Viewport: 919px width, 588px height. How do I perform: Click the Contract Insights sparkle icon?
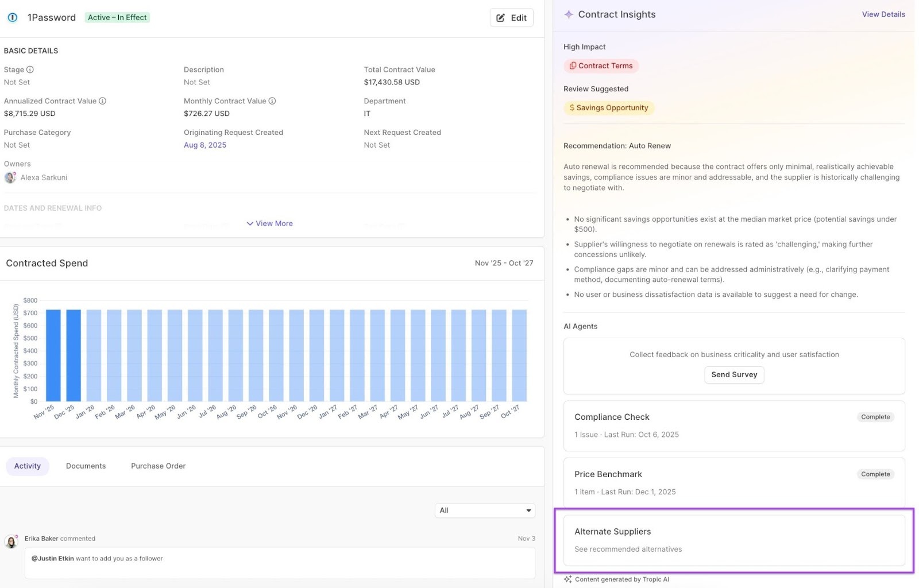(568, 14)
